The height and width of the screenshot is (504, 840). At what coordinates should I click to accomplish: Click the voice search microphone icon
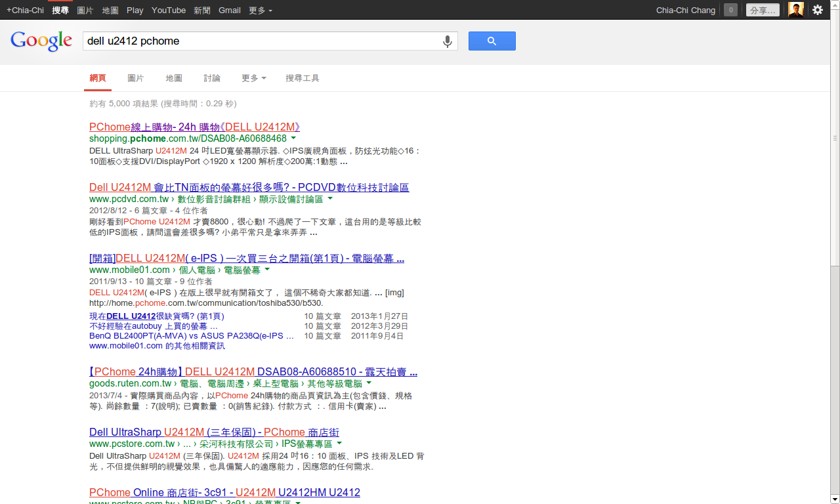pos(448,41)
